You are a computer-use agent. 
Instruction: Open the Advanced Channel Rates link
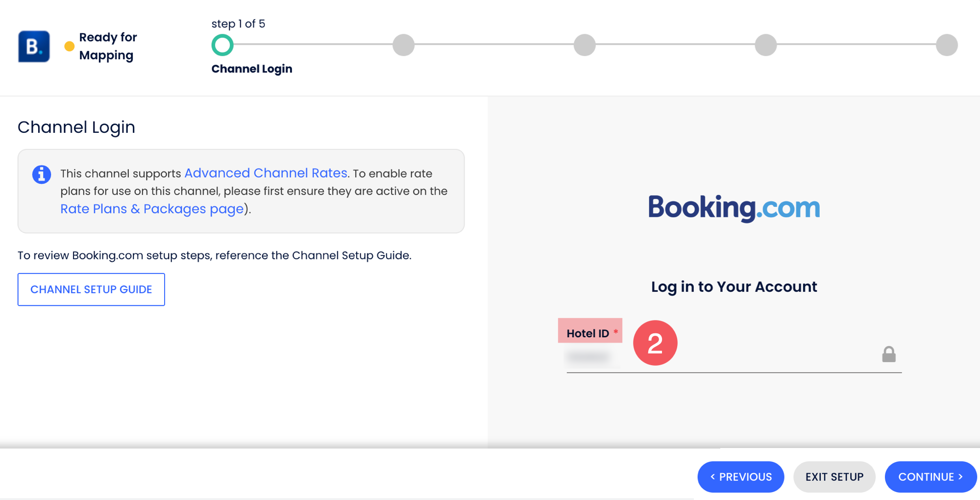(266, 173)
